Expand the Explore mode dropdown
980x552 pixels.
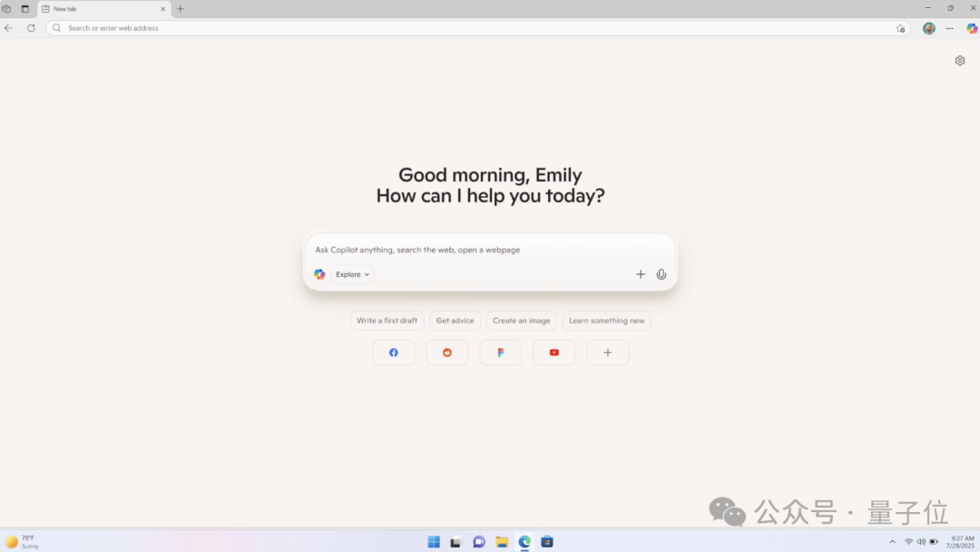click(x=352, y=274)
